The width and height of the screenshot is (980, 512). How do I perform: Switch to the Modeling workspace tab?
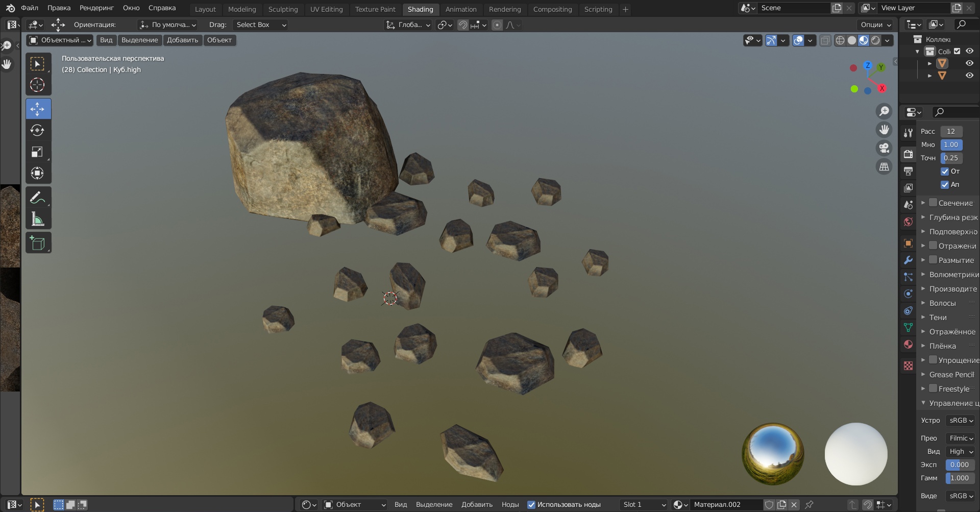point(242,9)
